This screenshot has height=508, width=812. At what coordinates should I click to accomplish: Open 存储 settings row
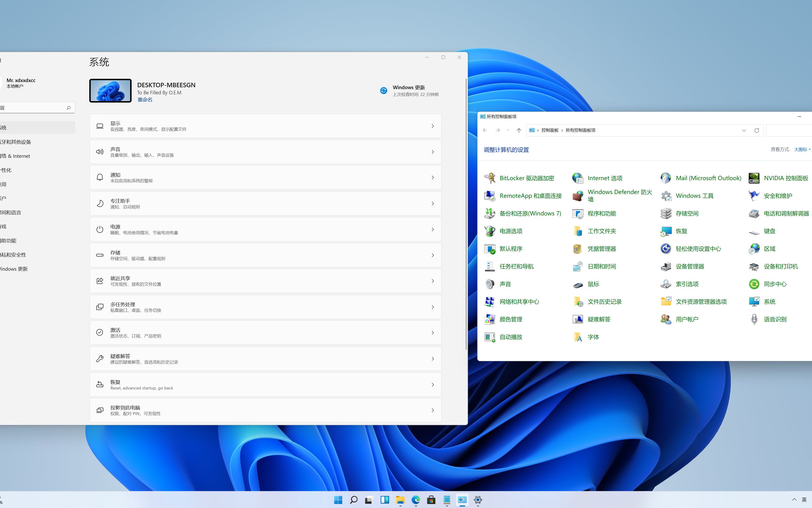265,255
